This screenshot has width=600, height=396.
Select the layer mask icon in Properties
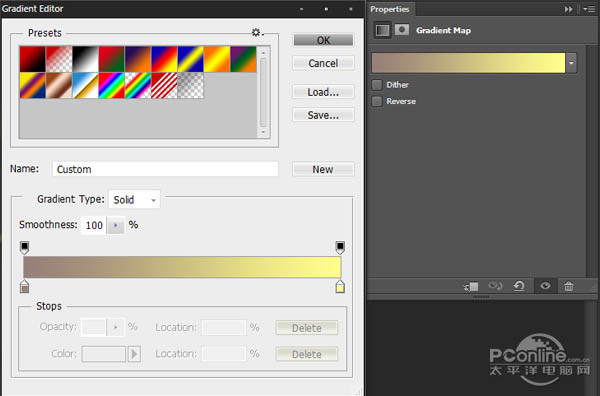coord(402,29)
